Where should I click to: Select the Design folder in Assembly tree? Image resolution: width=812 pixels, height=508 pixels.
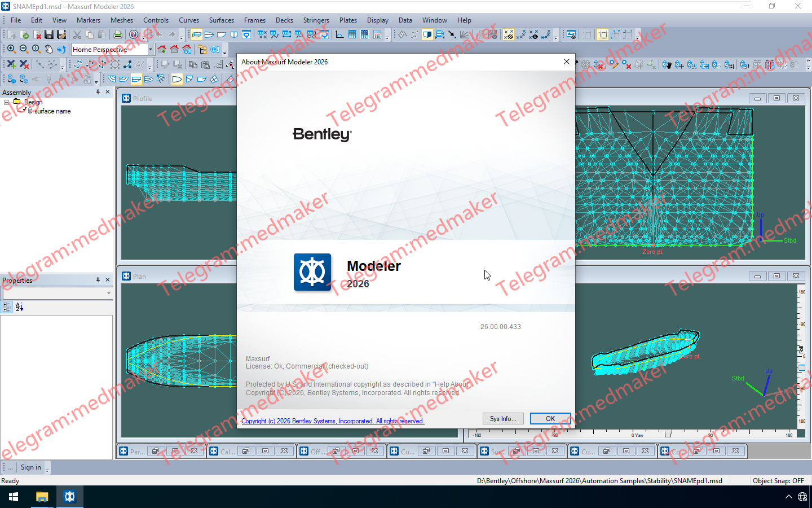click(x=33, y=102)
